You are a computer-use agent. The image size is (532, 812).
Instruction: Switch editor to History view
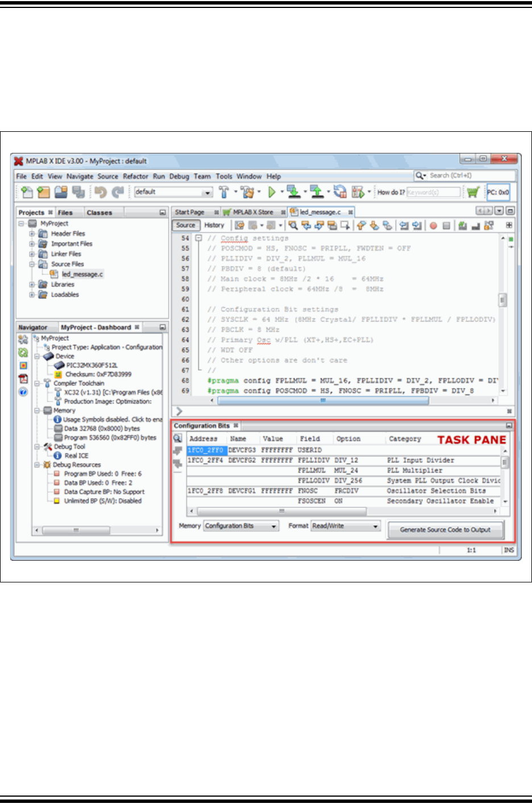point(214,226)
